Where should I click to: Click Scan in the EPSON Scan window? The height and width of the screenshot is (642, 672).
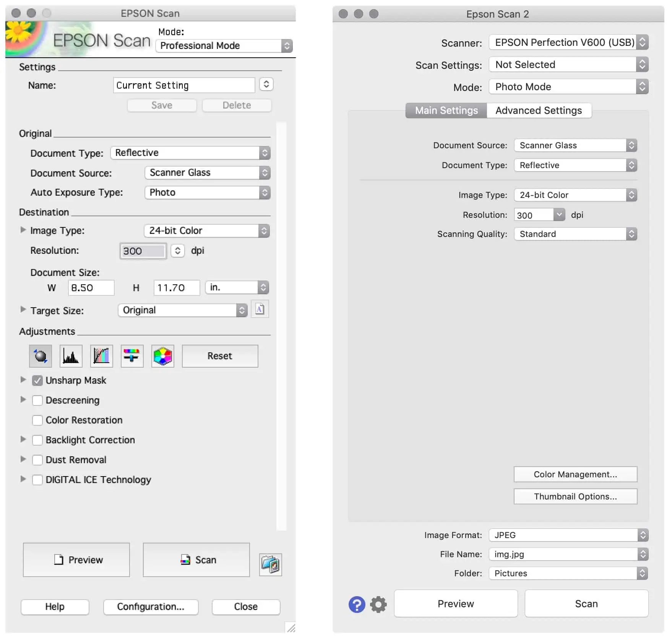point(196,560)
